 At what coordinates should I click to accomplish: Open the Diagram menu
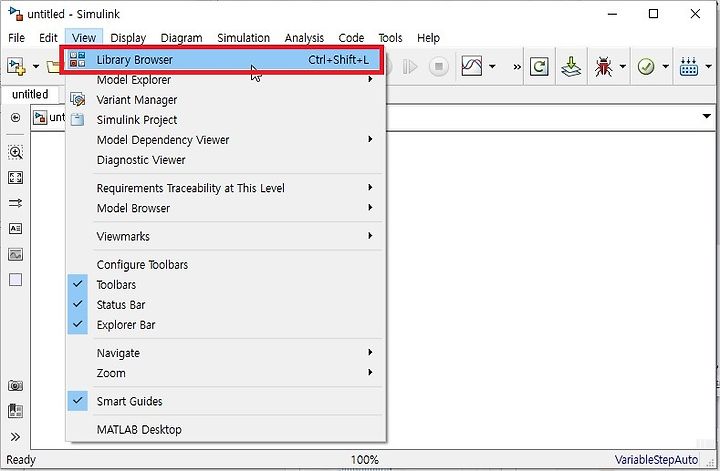(181, 38)
